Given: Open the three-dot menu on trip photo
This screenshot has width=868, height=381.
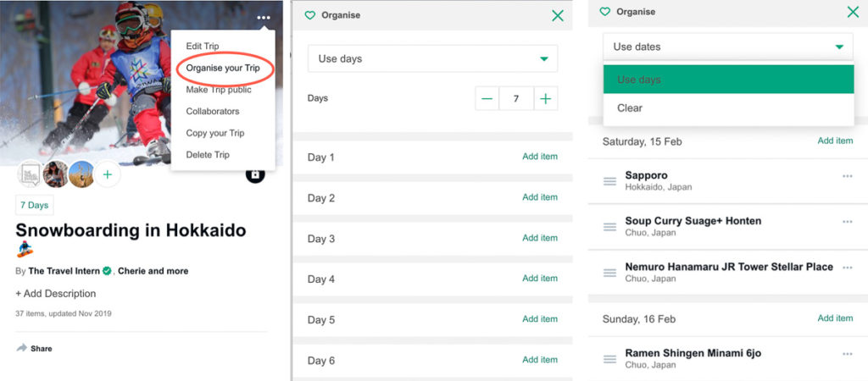Looking at the screenshot, I should click(x=264, y=19).
